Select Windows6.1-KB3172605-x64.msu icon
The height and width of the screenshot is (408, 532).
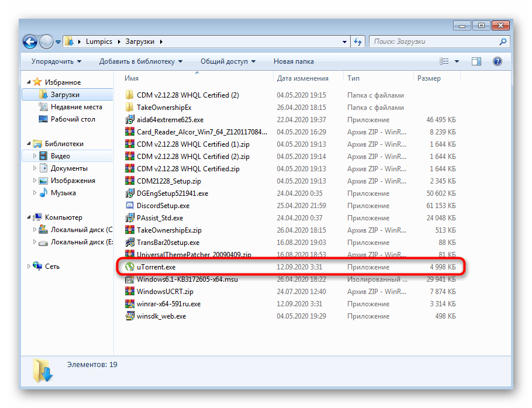(x=129, y=279)
